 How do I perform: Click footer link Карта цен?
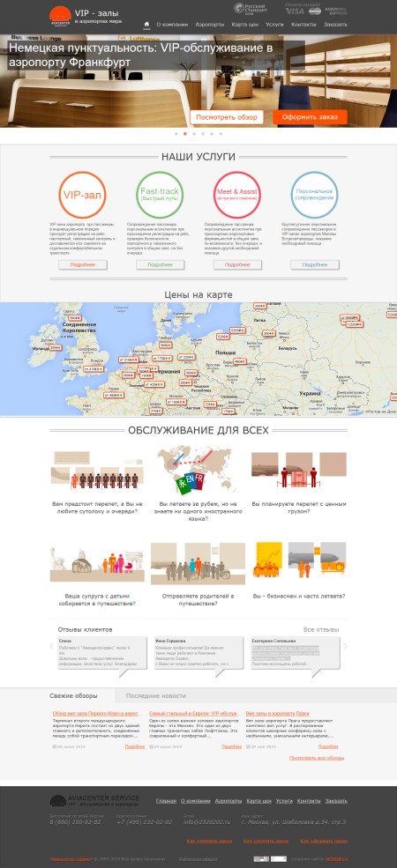[259, 800]
